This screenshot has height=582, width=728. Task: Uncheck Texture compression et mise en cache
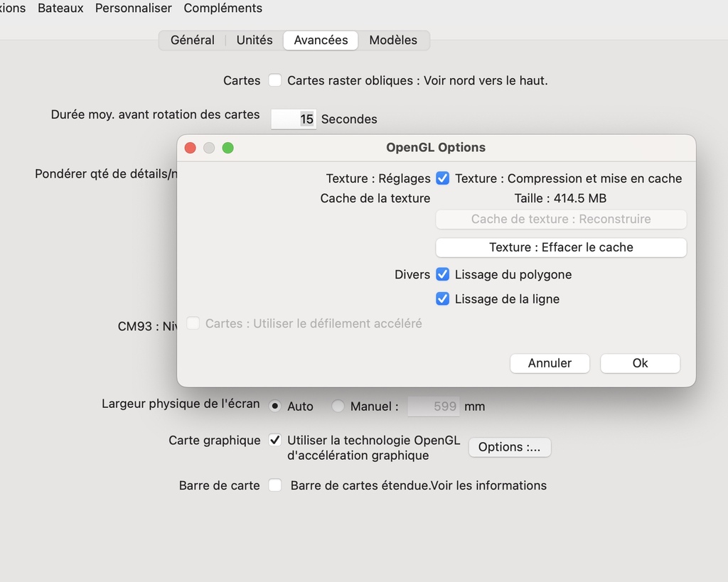pos(442,178)
